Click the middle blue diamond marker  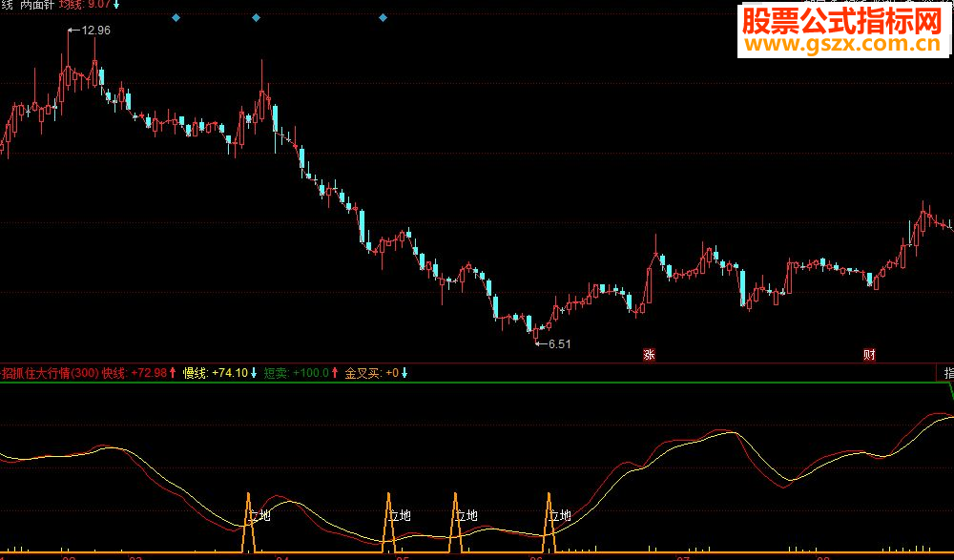click(x=256, y=18)
